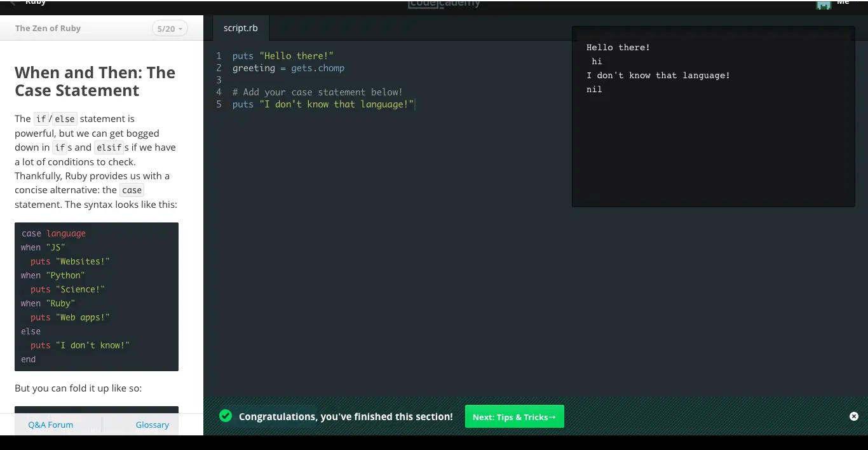Click the example case statement code block

tap(97, 296)
